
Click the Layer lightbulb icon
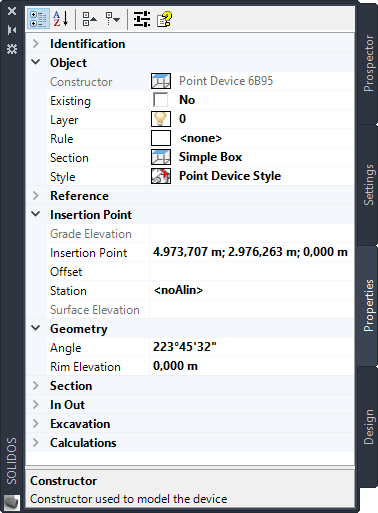tap(161, 119)
